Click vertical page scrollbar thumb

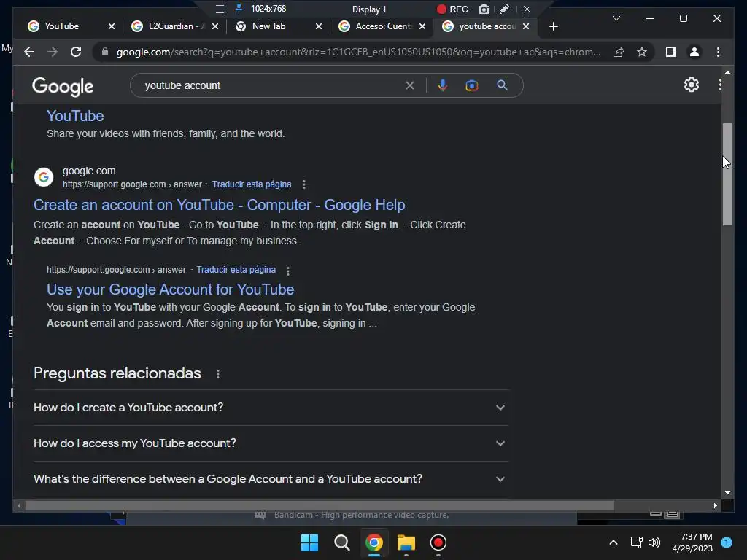727,174
